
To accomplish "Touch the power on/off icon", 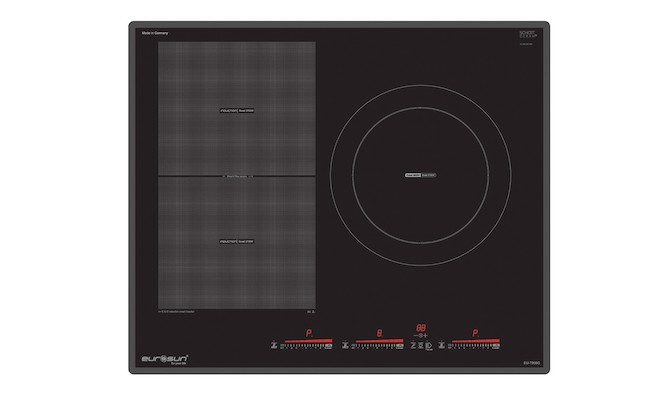I will 429,346.
